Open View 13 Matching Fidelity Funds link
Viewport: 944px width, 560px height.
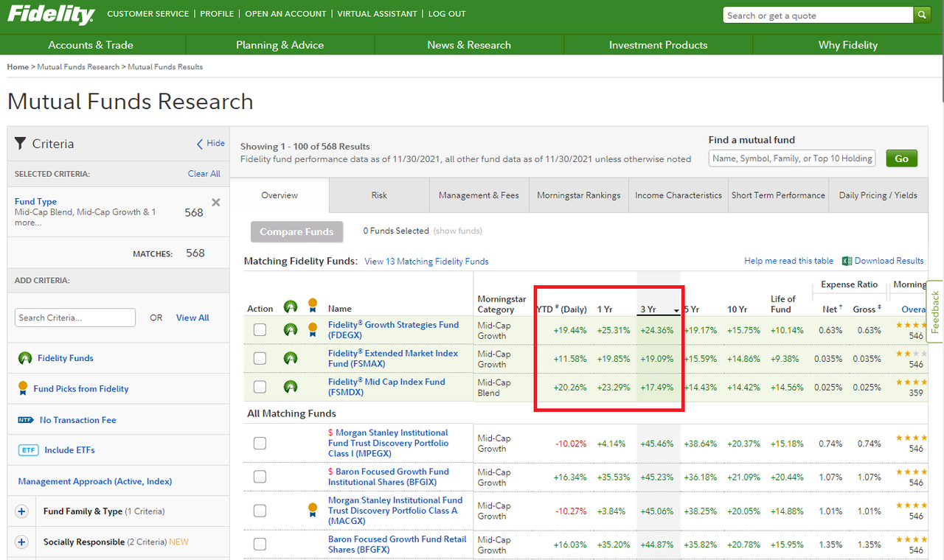[426, 261]
